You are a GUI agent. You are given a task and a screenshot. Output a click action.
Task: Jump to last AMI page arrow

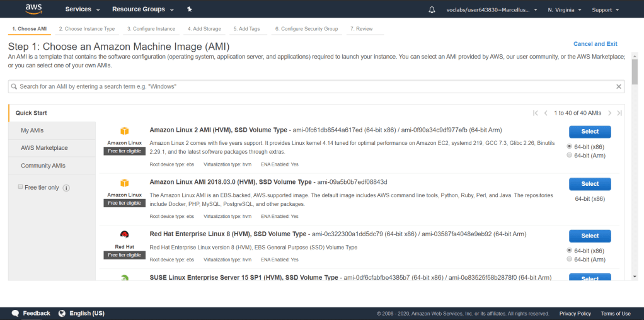coord(619,113)
